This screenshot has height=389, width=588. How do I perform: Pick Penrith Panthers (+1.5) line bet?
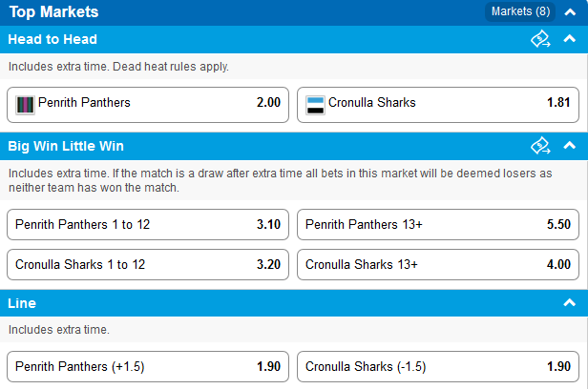pyautogui.click(x=148, y=367)
